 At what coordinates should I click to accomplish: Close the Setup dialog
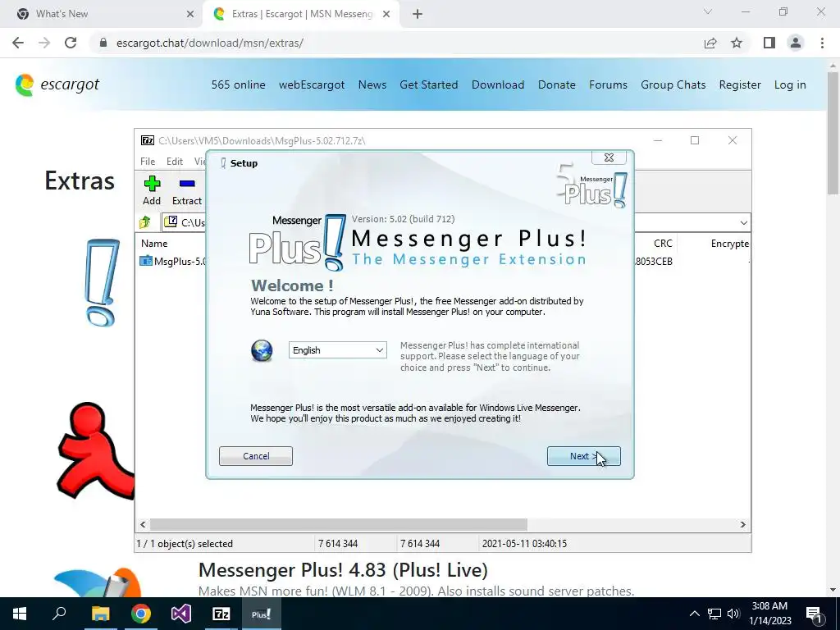[x=609, y=157]
